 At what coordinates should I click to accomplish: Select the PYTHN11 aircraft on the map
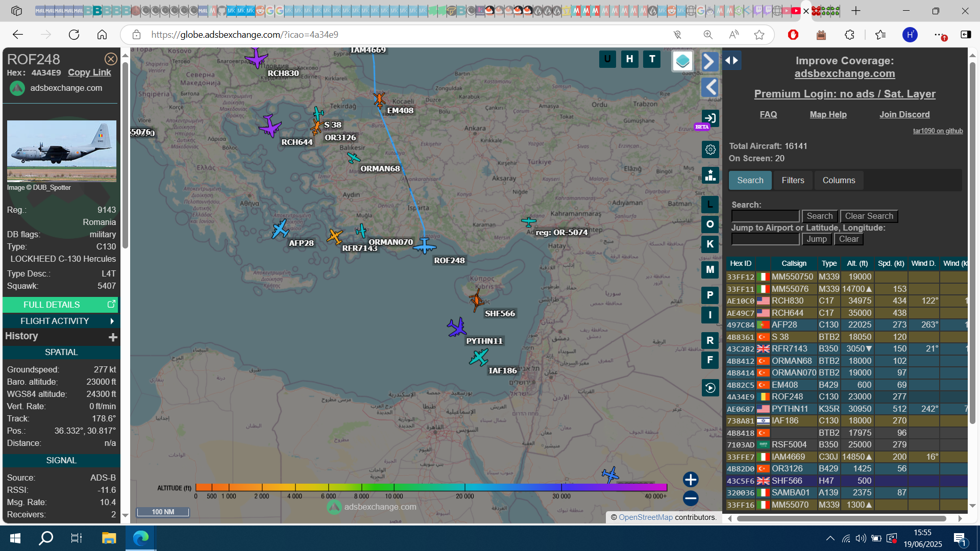[x=457, y=328]
